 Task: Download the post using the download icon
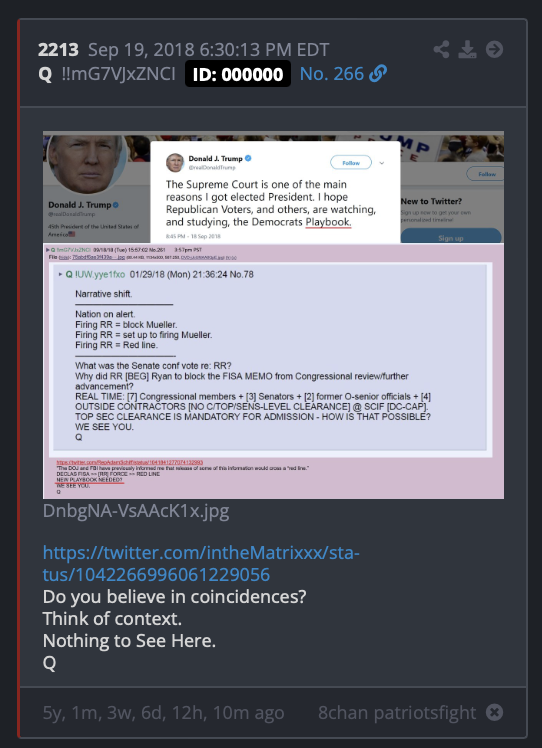[x=467, y=50]
